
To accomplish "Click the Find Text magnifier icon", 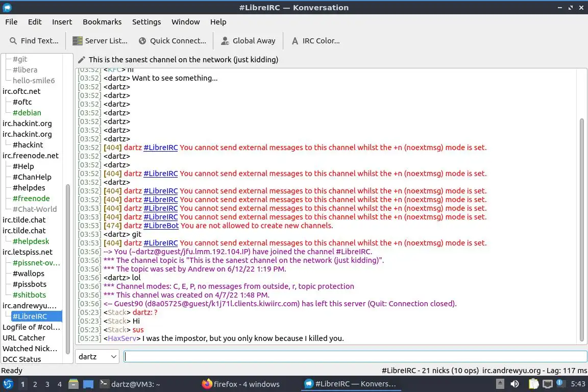I will (13, 41).
